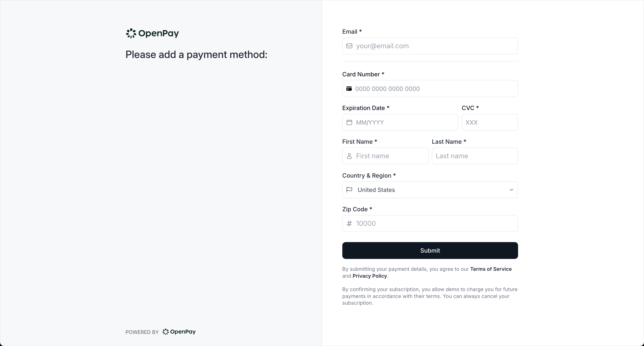644x346 pixels.
Task: Open the Terms of Service link
Action: coord(491,269)
